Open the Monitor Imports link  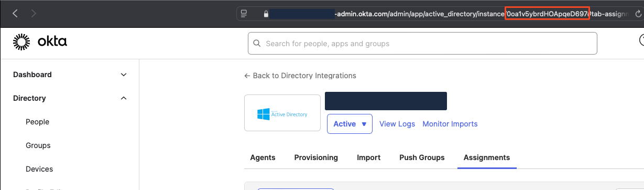(450, 124)
